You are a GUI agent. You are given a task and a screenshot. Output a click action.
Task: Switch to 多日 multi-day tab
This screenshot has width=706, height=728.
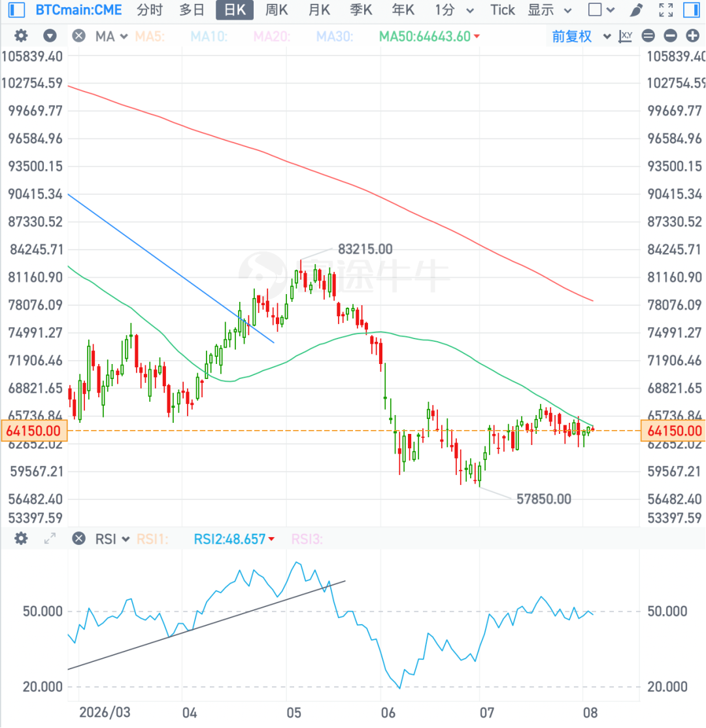click(192, 10)
